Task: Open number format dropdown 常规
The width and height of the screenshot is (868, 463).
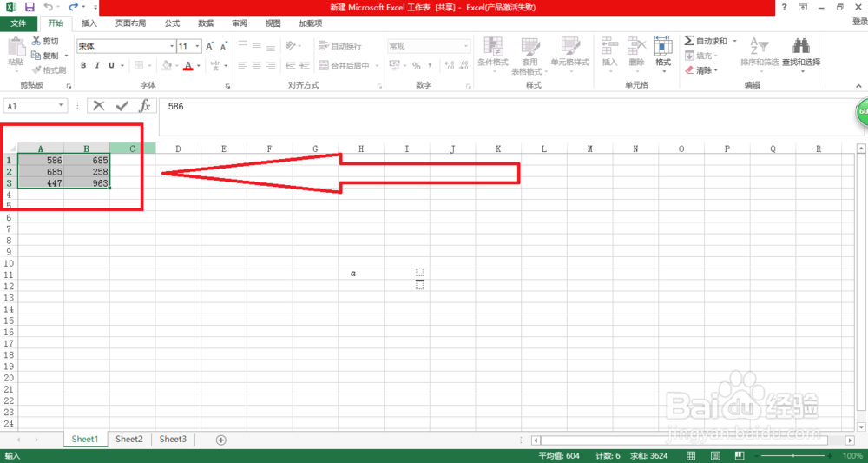Action: (x=467, y=47)
